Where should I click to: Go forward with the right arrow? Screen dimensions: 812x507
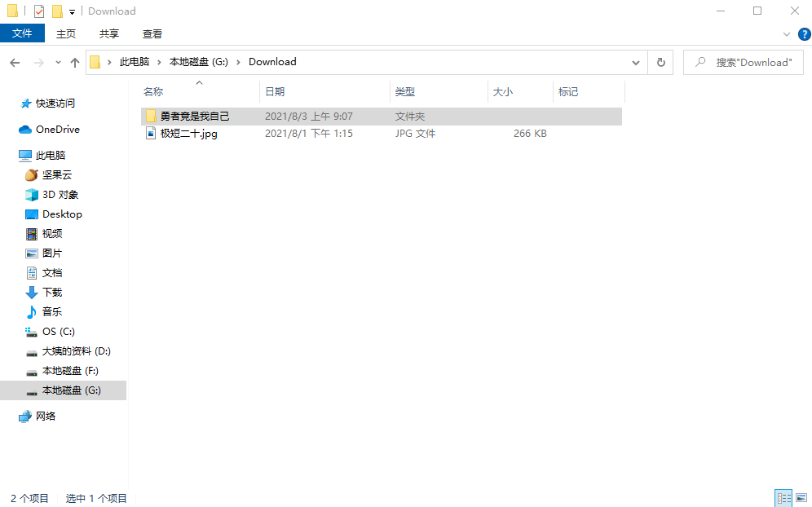39,63
